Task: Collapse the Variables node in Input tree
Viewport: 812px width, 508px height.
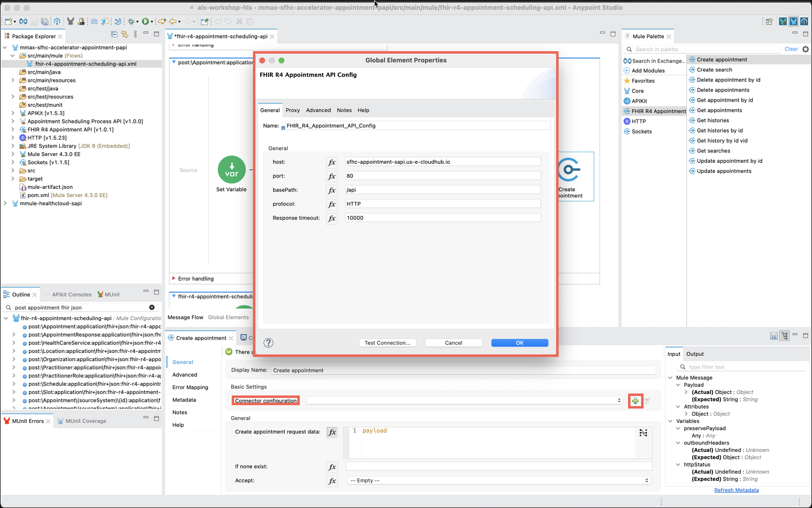Action: click(671, 421)
